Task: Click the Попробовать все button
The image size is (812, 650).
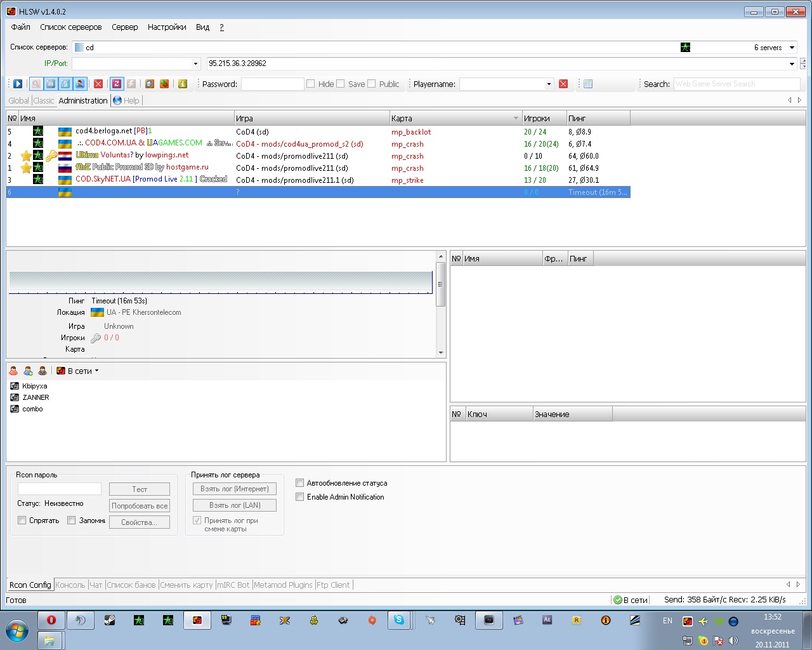Action: (x=140, y=506)
